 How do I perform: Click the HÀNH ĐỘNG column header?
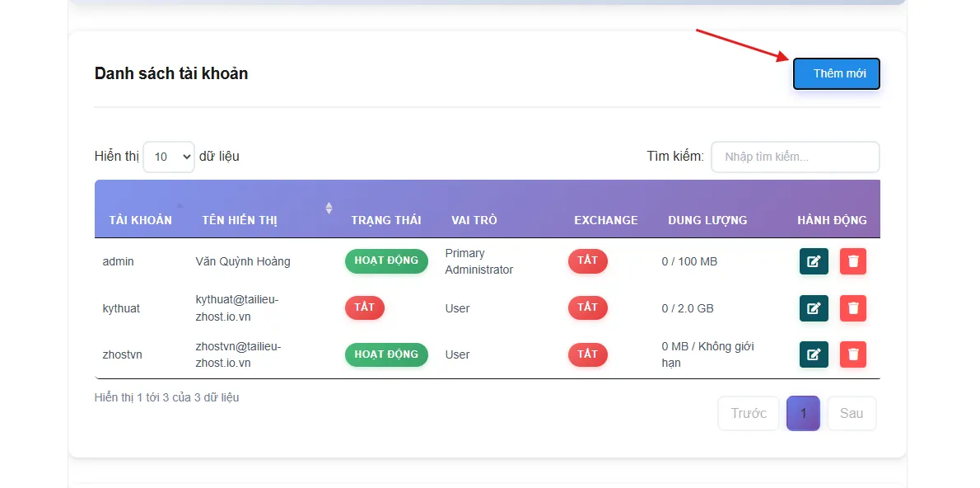pyautogui.click(x=832, y=220)
